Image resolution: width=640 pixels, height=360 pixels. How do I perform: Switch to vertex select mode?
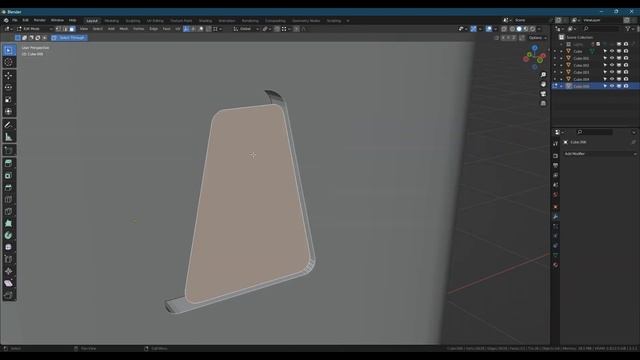click(58, 29)
